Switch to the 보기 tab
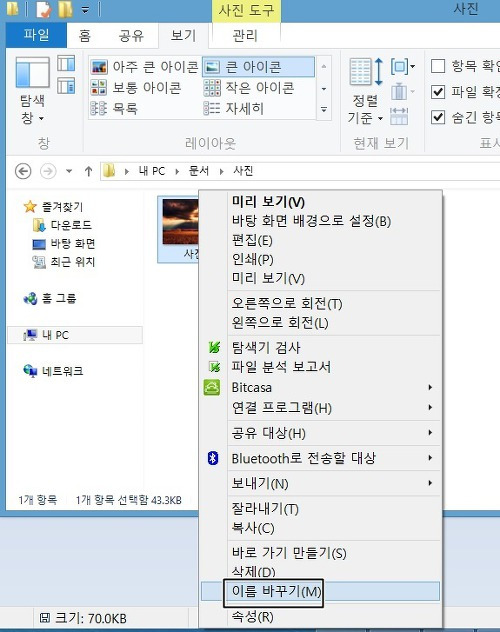This screenshot has height=632, width=500. click(183, 35)
